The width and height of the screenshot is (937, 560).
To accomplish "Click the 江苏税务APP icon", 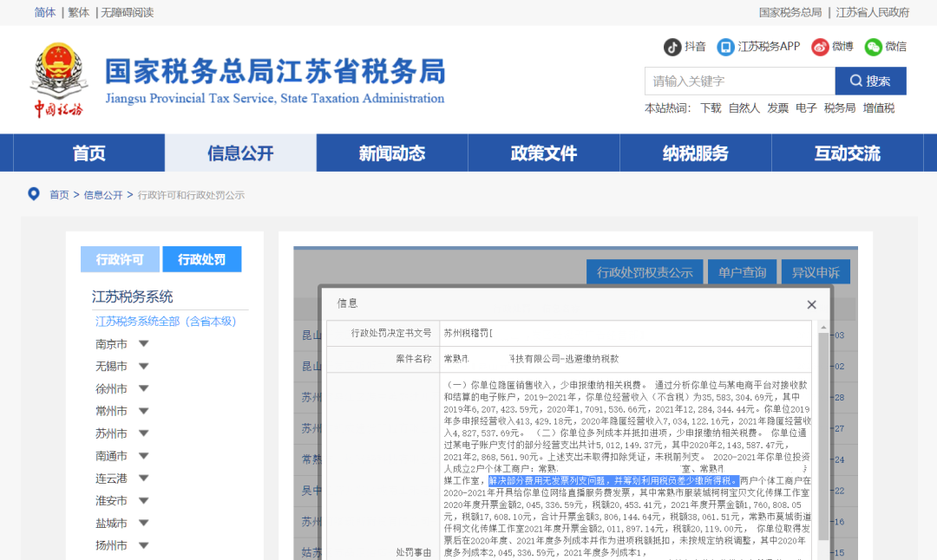I will pos(725,48).
